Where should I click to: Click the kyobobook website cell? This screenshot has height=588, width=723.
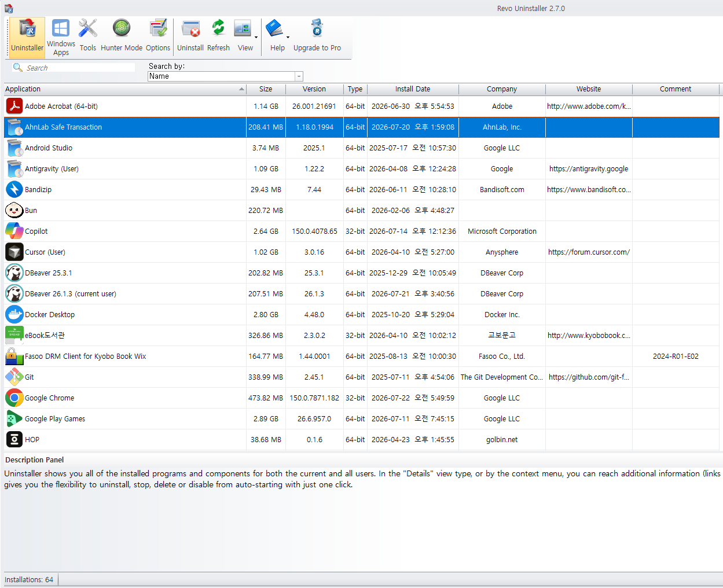point(589,336)
